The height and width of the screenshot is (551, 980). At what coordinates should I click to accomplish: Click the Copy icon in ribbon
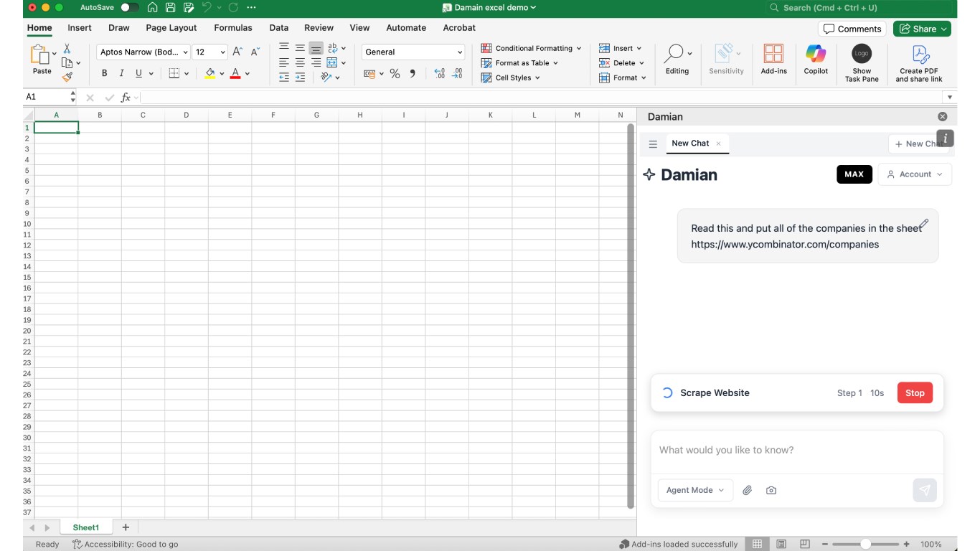click(67, 63)
